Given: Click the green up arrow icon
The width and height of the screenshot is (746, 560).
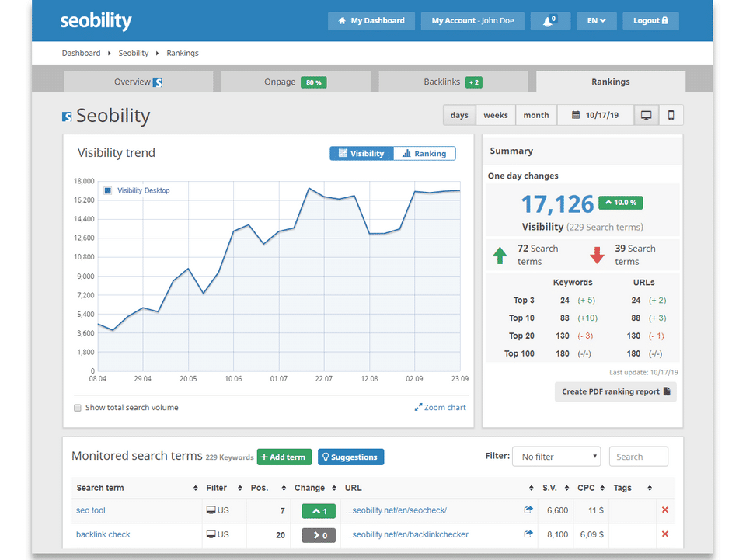Looking at the screenshot, I should pos(500,256).
